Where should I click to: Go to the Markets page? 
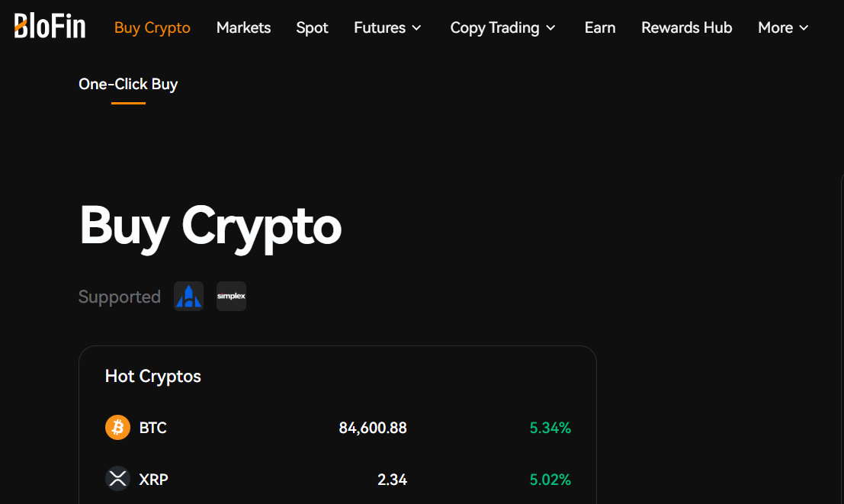243,27
